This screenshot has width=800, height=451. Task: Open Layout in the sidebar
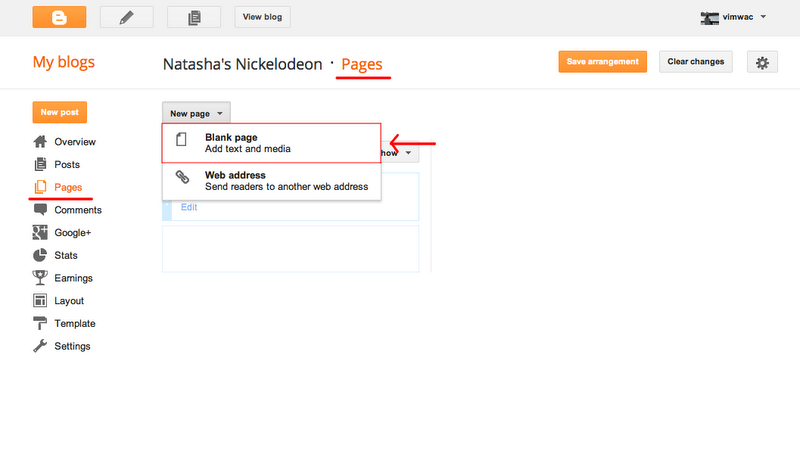[69, 300]
